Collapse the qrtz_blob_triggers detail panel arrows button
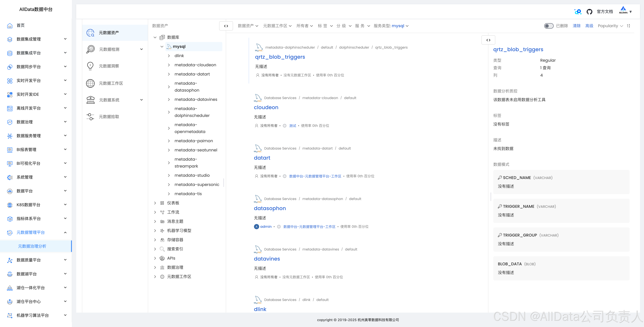Viewport: 644px width, 327px height. click(x=488, y=40)
